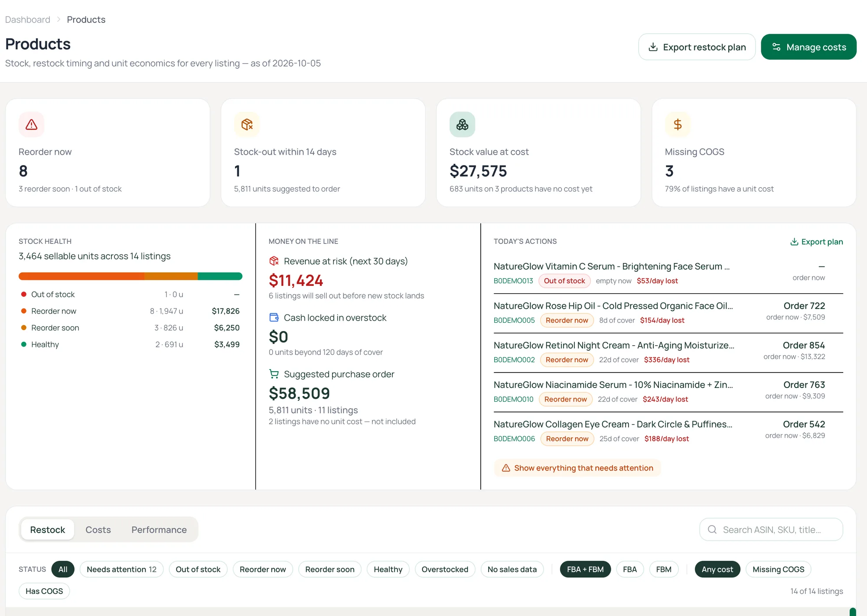
Task: Click the warning icon in Show everything banner
Action: click(506, 468)
